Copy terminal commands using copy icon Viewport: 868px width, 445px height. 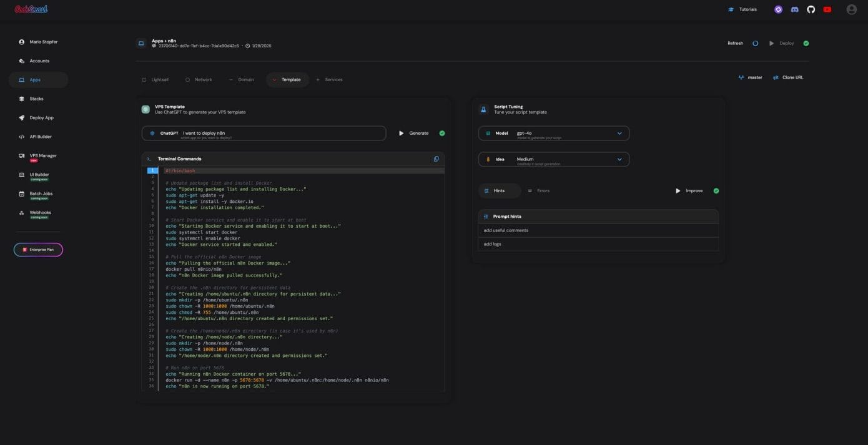point(436,159)
